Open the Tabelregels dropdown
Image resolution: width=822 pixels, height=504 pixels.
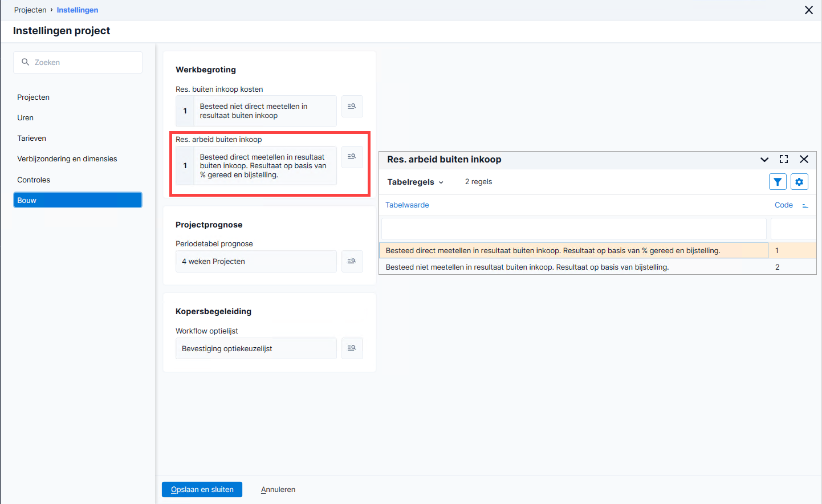tap(415, 182)
